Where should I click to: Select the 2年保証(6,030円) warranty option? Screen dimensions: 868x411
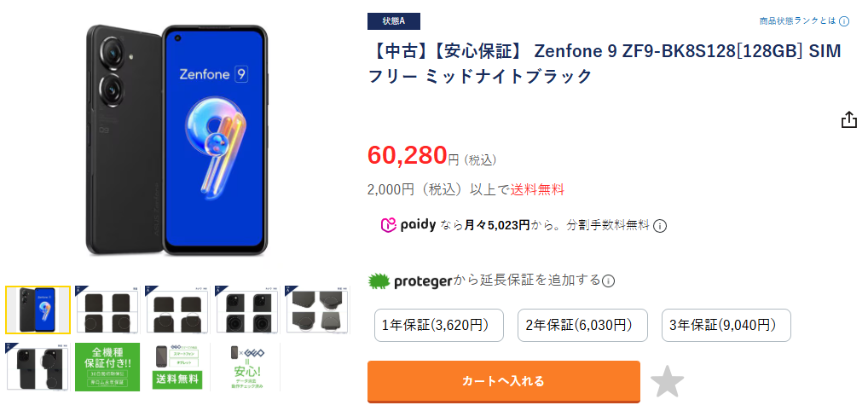coord(582,325)
